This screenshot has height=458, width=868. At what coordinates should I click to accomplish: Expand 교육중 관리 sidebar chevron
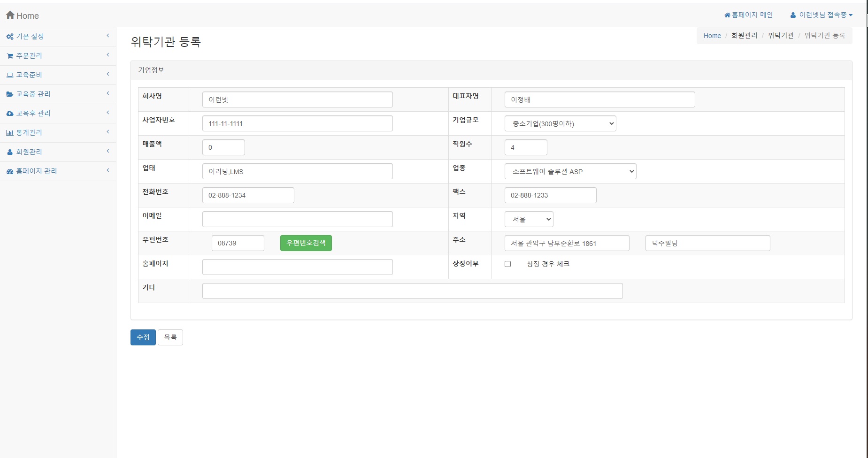click(x=108, y=93)
